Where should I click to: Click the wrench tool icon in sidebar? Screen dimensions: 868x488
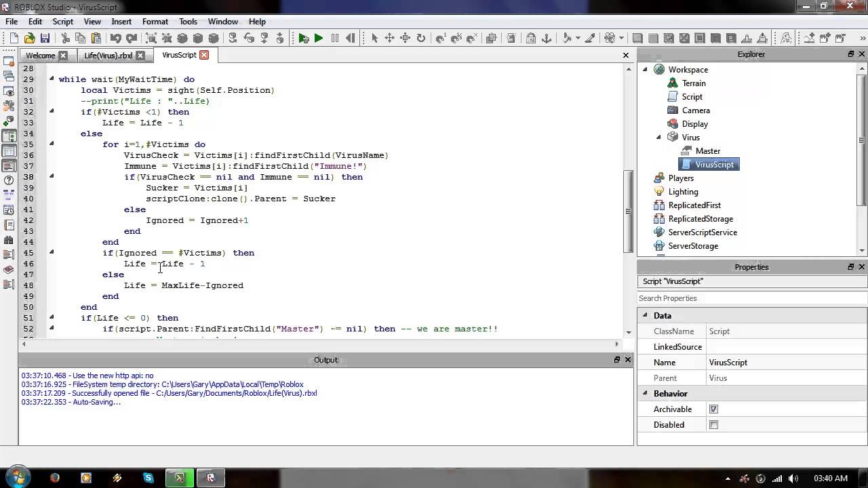pyautogui.click(x=9, y=106)
